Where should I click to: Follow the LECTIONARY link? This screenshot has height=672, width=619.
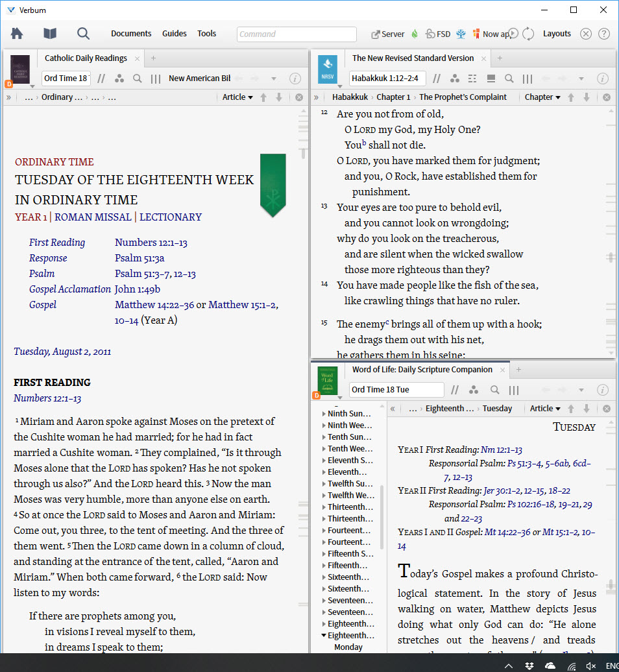[x=171, y=217]
